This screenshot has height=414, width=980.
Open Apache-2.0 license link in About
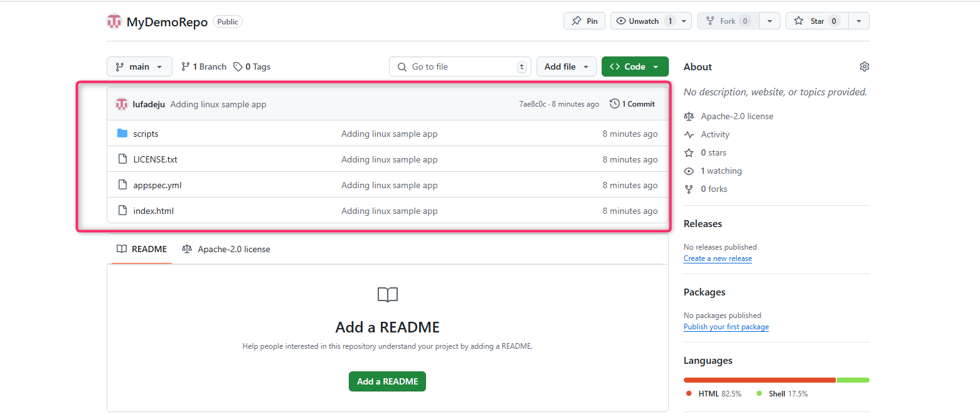pos(737,116)
